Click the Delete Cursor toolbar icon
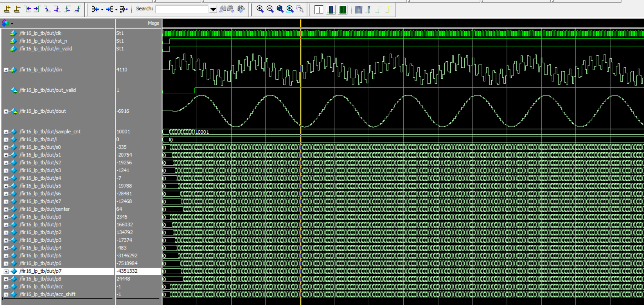This screenshot has width=644, height=305. point(17,9)
